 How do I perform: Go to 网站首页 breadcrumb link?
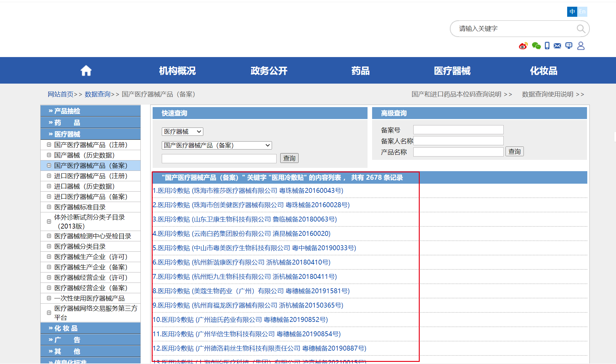pos(60,94)
